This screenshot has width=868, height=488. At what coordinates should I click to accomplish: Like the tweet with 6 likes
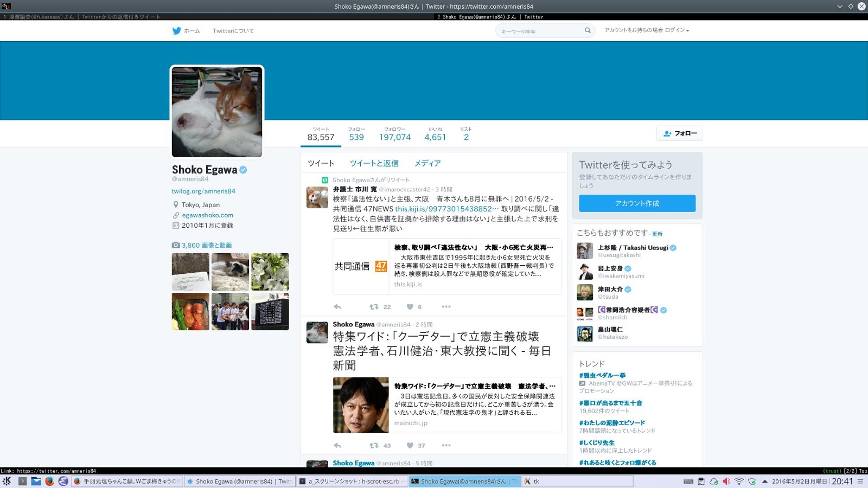point(410,307)
